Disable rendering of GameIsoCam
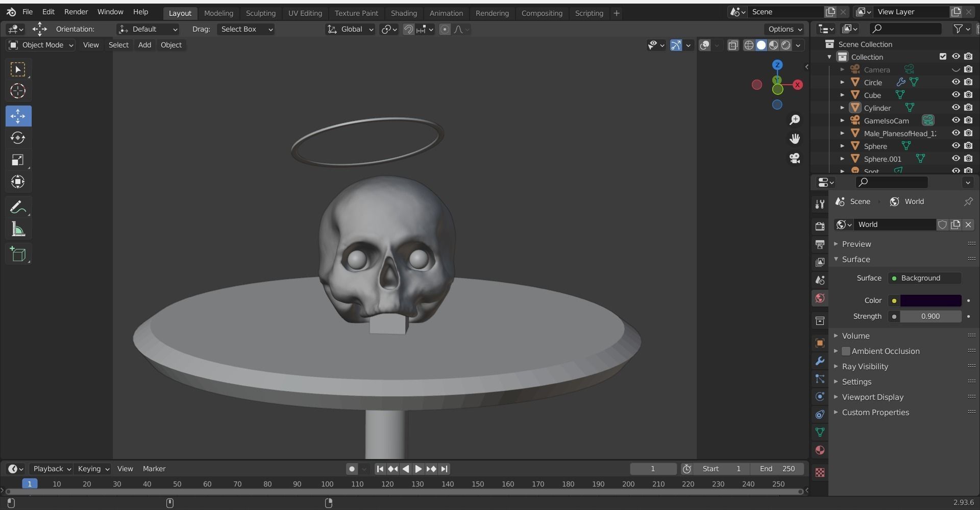Image resolution: width=980 pixels, height=510 pixels. (968, 120)
